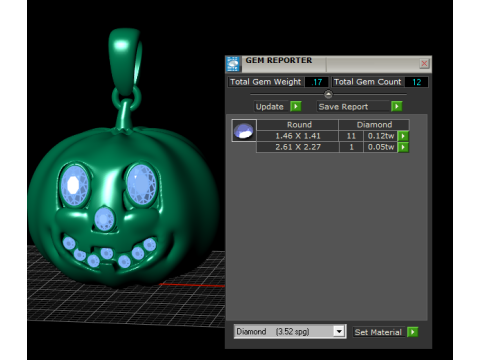The height and width of the screenshot is (360, 480).
Task: Click the Gem Reporter logo icon
Action: tap(233, 64)
